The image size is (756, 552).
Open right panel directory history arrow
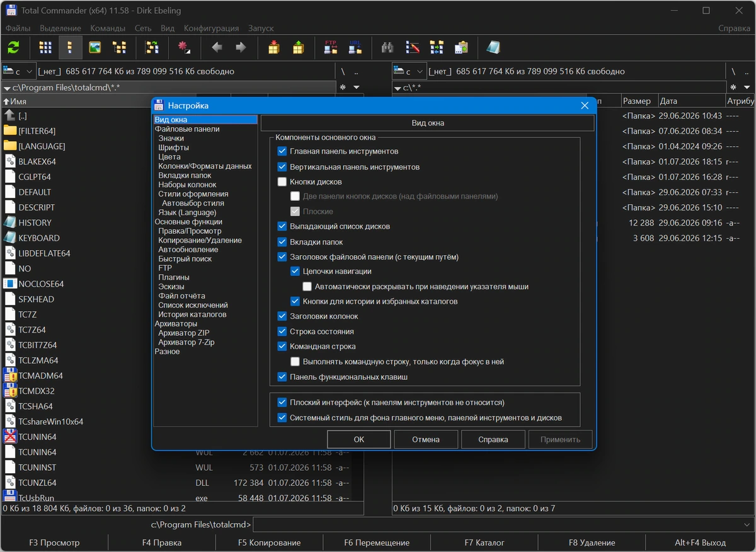tap(747, 88)
